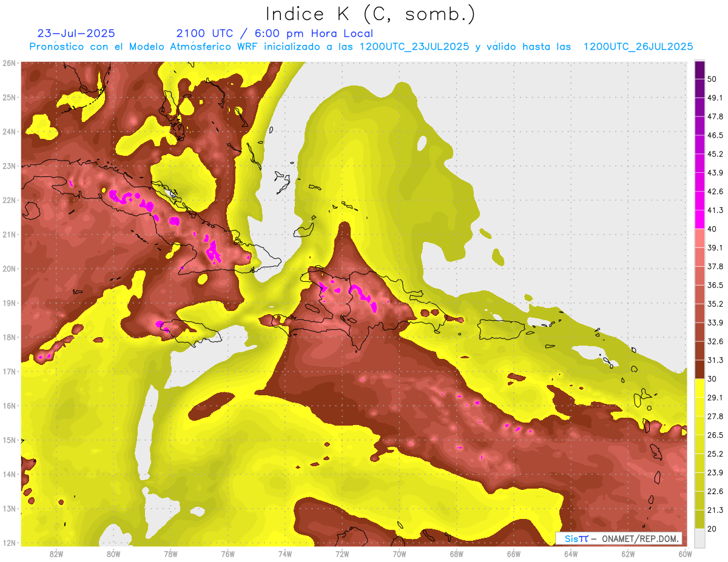
Task: Click the 66W longitude label
Action: point(513,554)
